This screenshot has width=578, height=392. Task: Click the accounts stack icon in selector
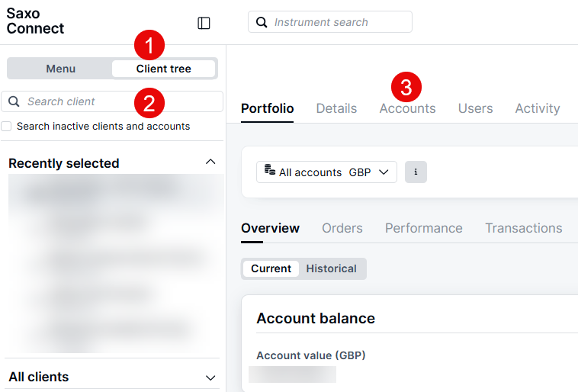(270, 170)
